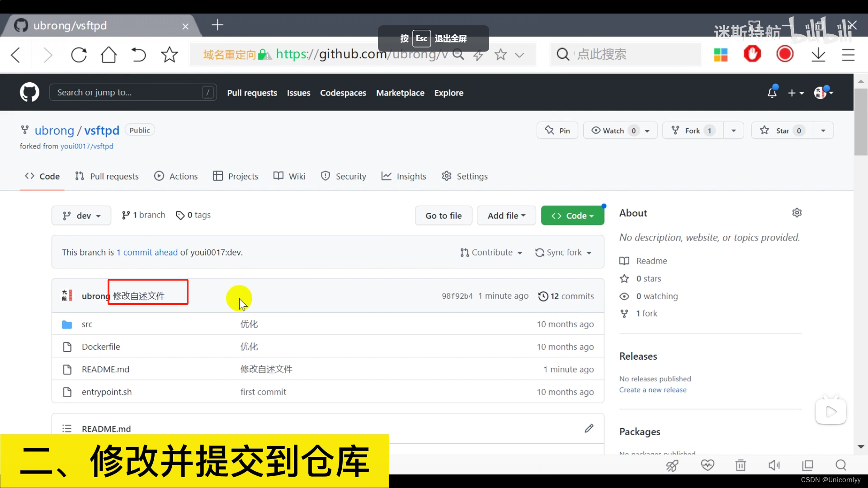Viewport: 868px width, 488px height.
Task: View the 0 tags link
Action: tap(193, 215)
